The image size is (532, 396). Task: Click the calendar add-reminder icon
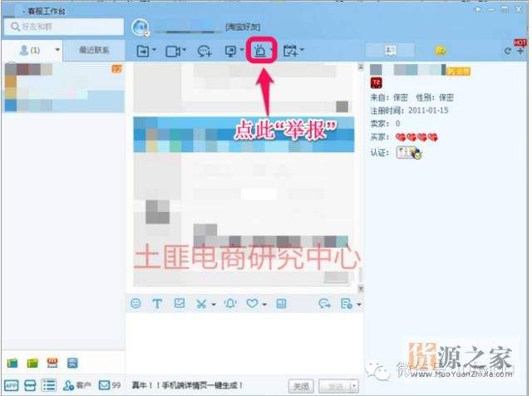point(290,51)
